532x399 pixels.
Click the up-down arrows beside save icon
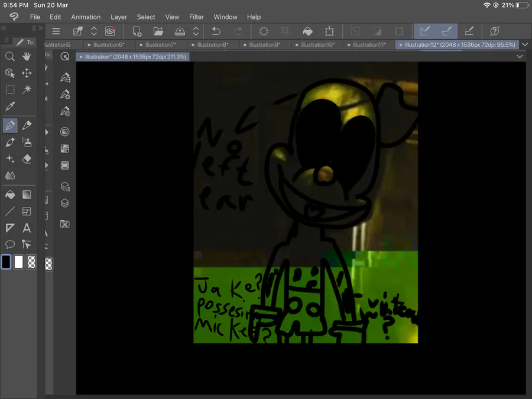tap(196, 31)
